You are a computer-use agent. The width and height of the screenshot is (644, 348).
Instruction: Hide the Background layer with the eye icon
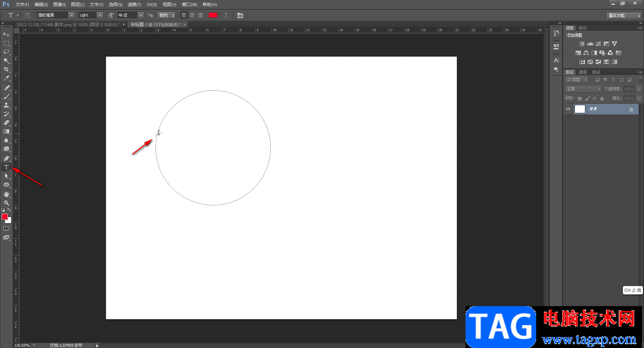[x=568, y=109]
